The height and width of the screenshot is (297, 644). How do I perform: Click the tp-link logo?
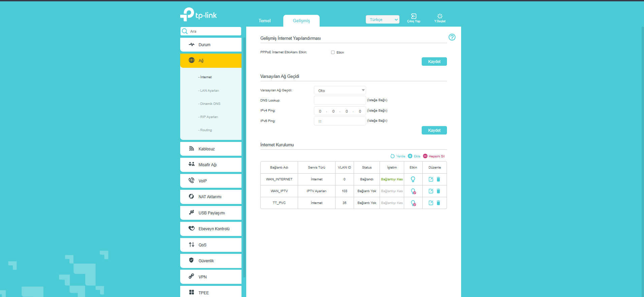199,14
